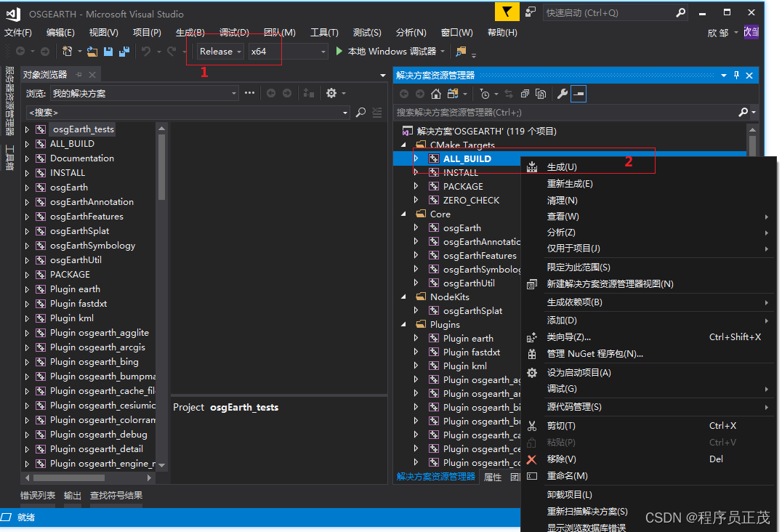
Task: Click Collapse All icon in Solution Explorer
Action: (525, 94)
